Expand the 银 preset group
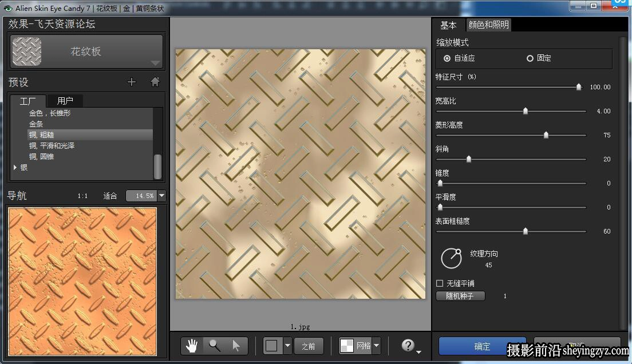This screenshot has height=364, width=632. point(15,167)
